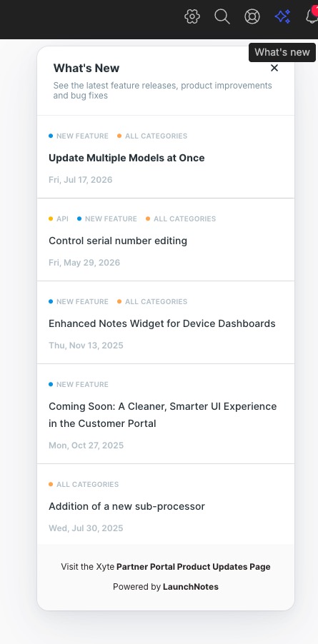
Task: Click NEW FEATURE tag on first announcement
Action: [79, 136]
